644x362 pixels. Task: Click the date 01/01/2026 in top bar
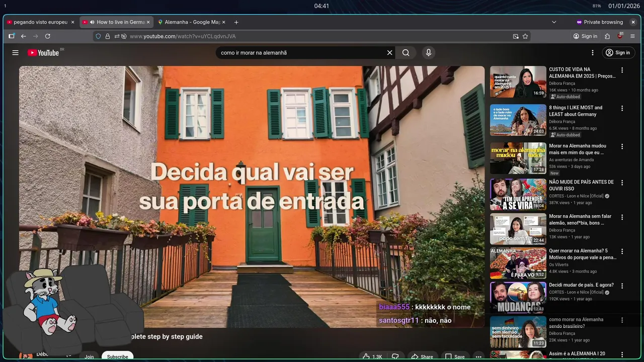624,6
